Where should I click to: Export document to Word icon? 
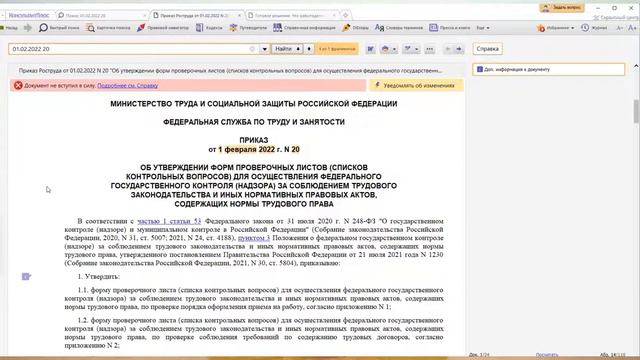point(371,49)
